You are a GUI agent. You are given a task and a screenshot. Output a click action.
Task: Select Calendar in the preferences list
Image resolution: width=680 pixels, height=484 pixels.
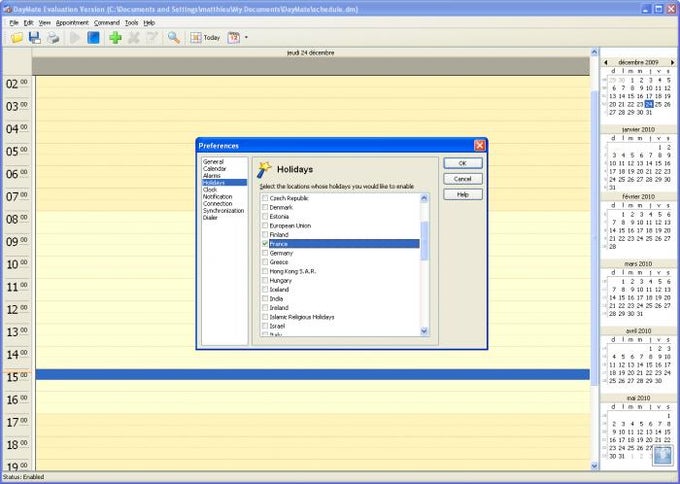click(214, 169)
